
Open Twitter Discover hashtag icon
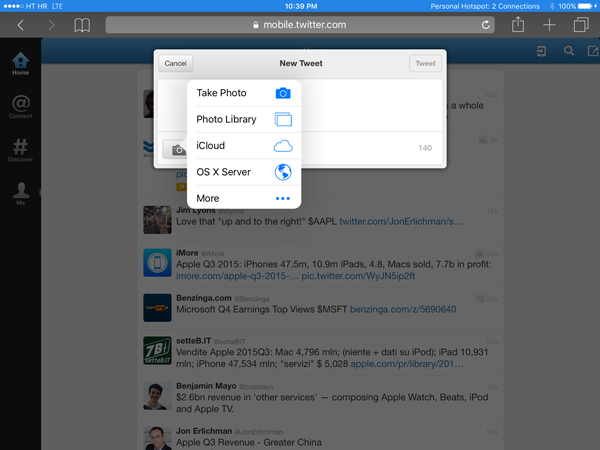[20, 150]
